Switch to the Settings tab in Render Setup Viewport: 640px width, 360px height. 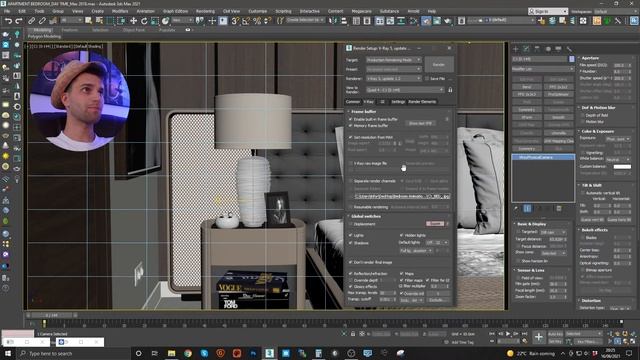pos(398,102)
